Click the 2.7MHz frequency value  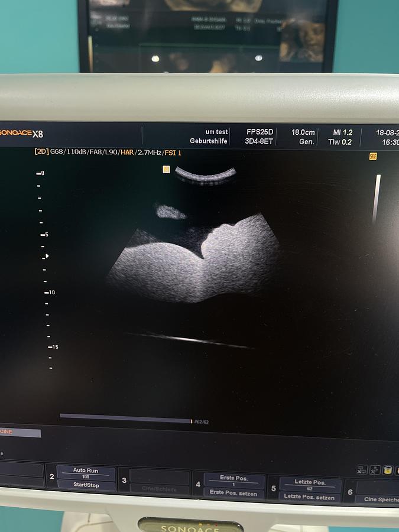point(149,153)
